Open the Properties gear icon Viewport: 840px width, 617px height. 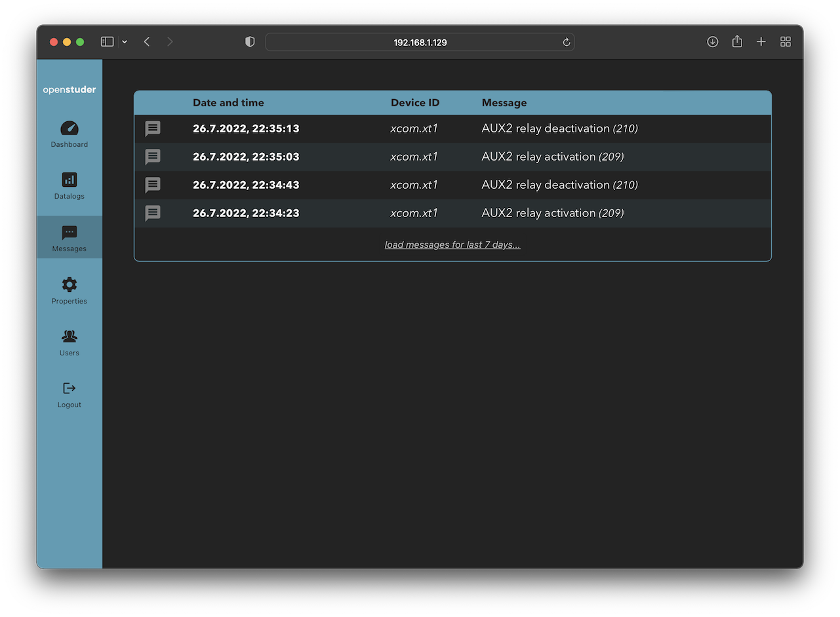[70, 285]
